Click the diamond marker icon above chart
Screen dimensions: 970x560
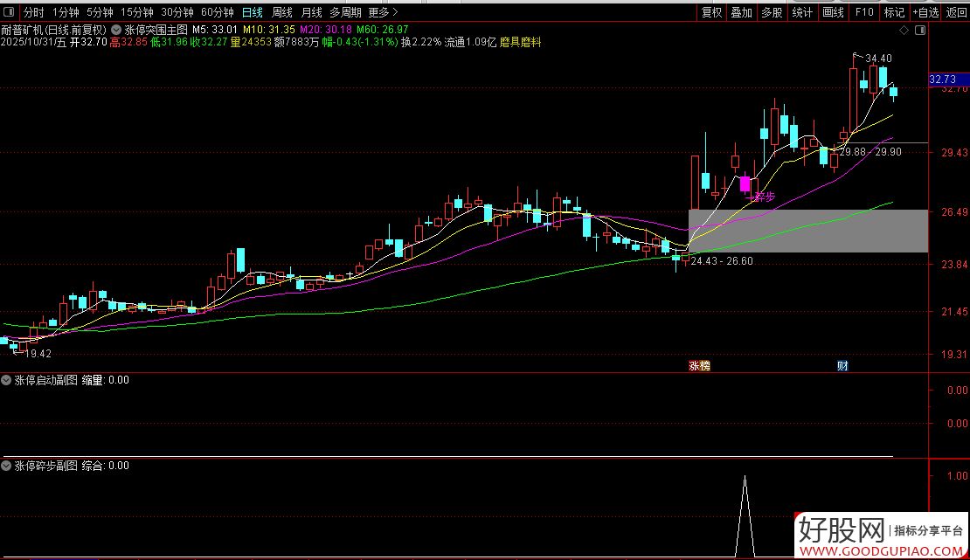pos(904,31)
